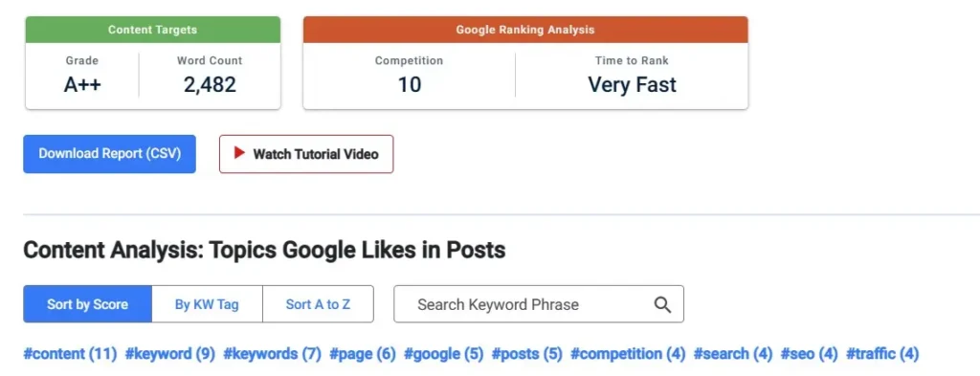Open the #competition (4) tag
The height and width of the screenshot is (376, 980).
pyautogui.click(x=628, y=354)
